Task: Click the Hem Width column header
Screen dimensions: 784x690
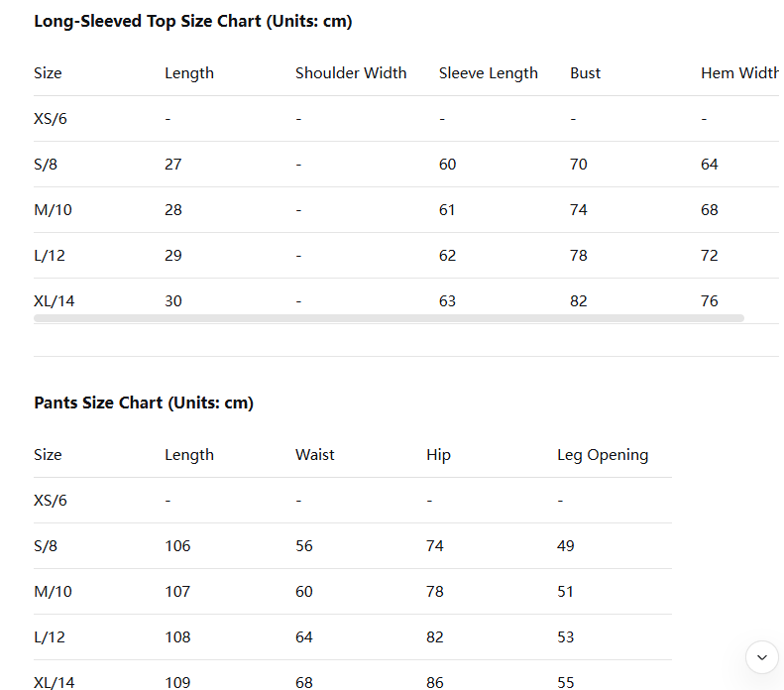Action: tap(739, 73)
